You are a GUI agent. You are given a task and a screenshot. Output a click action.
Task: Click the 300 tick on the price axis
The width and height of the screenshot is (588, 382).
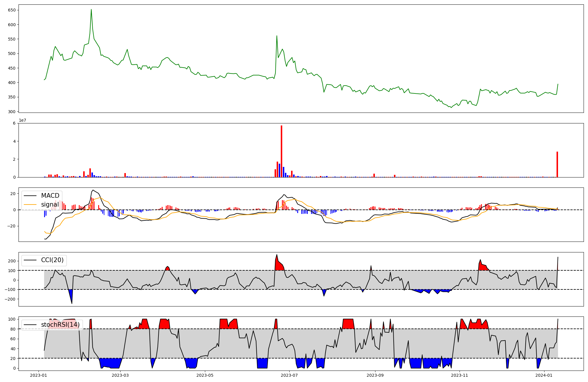[x=12, y=112]
